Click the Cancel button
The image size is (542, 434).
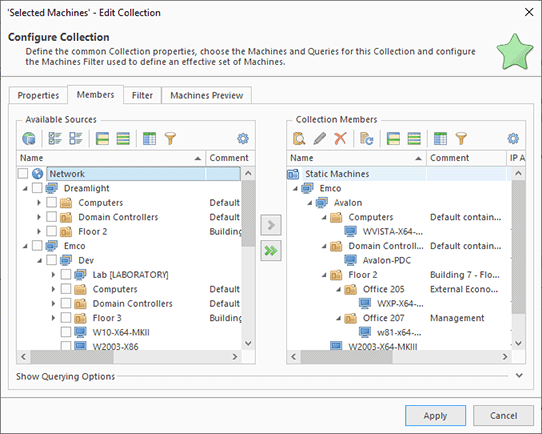503,415
